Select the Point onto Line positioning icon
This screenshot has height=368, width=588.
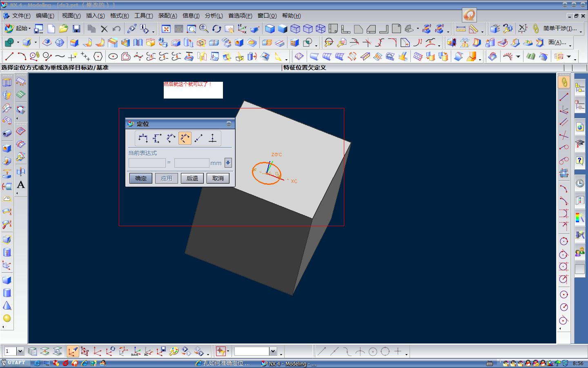coord(212,138)
